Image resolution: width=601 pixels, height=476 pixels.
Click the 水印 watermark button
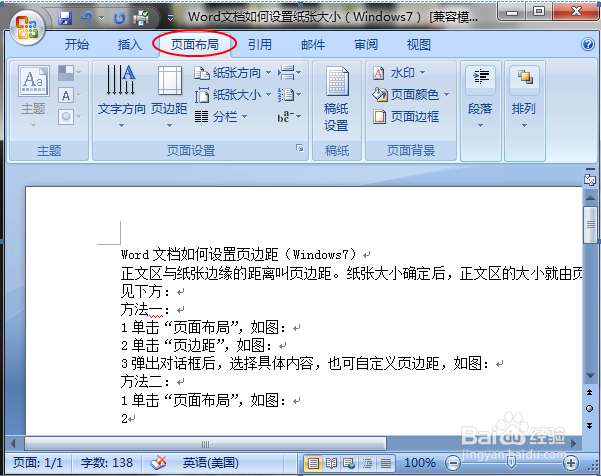click(x=399, y=72)
